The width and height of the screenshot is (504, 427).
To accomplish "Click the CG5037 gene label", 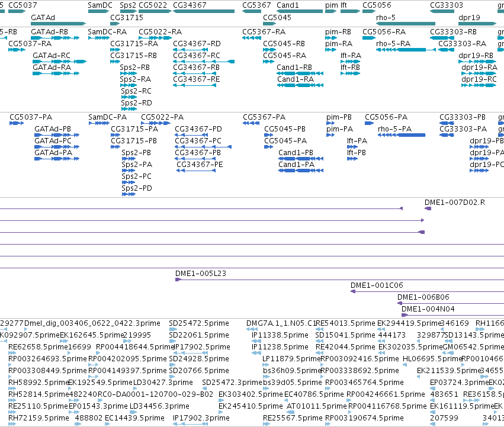I will [x=23, y=5].
